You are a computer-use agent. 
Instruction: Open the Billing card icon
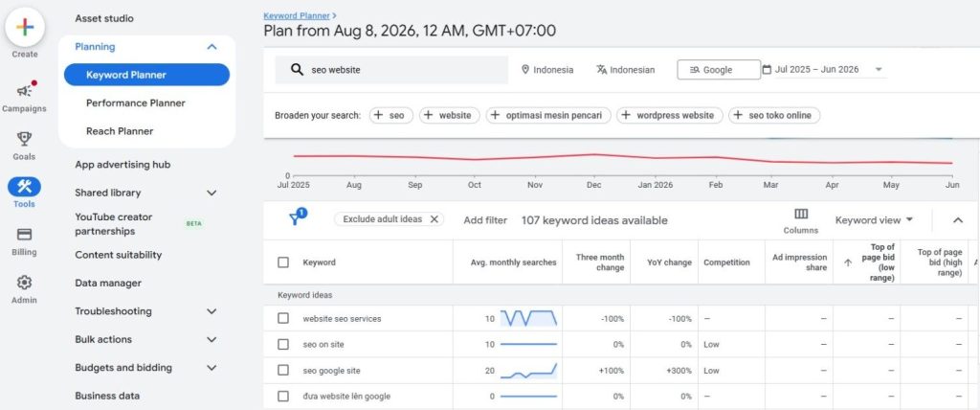click(24, 235)
